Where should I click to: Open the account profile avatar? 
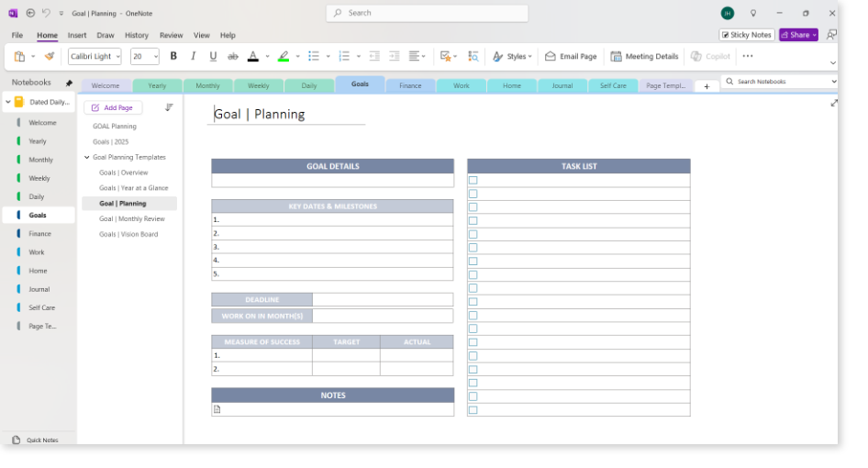728,13
